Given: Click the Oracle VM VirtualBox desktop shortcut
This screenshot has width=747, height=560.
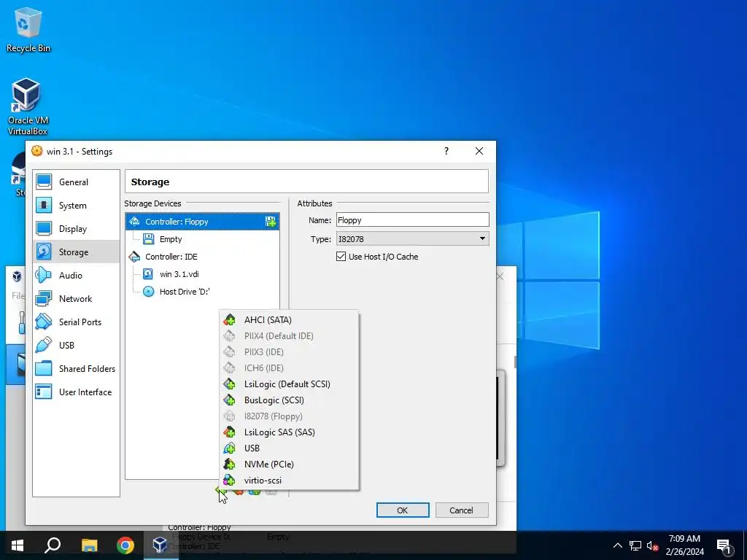Looking at the screenshot, I should tap(27, 106).
